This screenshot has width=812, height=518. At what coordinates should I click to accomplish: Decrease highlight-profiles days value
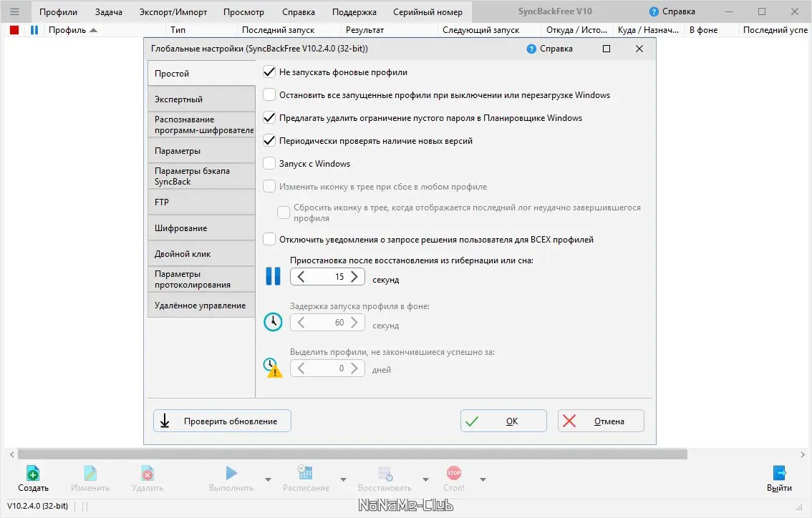point(301,368)
